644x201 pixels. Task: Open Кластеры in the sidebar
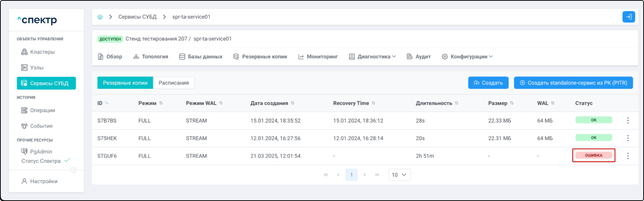click(x=42, y=52)
